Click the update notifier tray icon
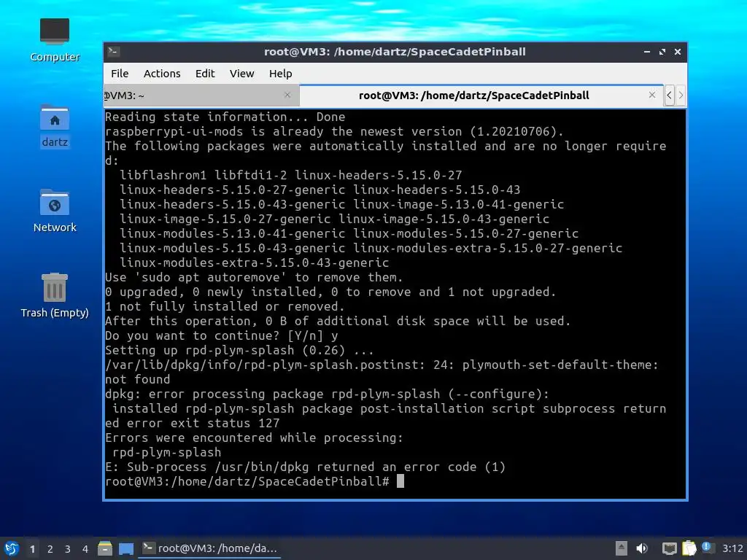The width and height of the screenshot is (747, 560). [708, 548]
